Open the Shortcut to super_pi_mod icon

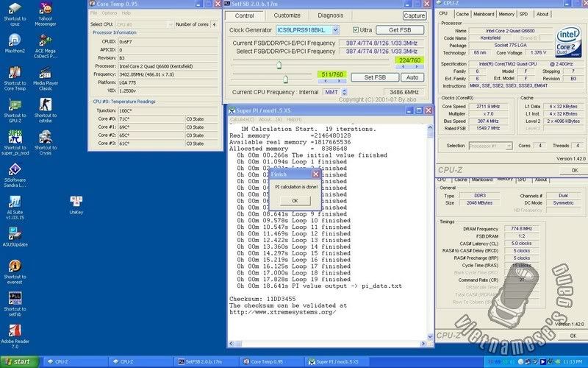(15, 143)
